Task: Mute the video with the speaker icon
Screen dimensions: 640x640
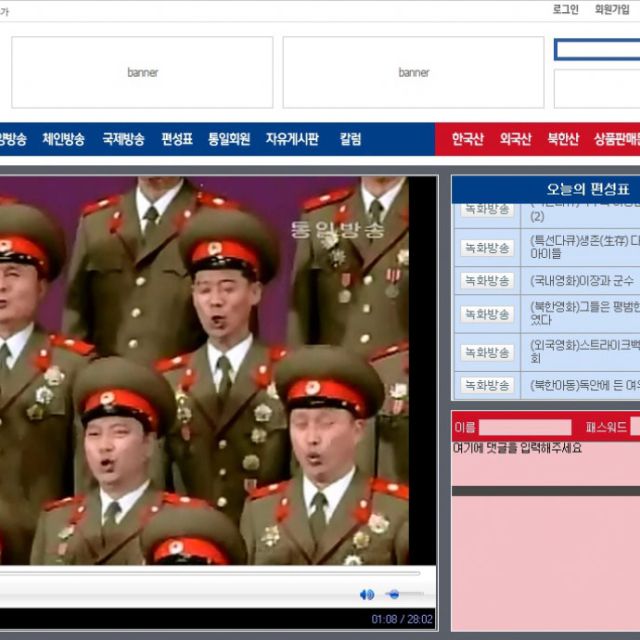Action: click(x=367, y=595)
